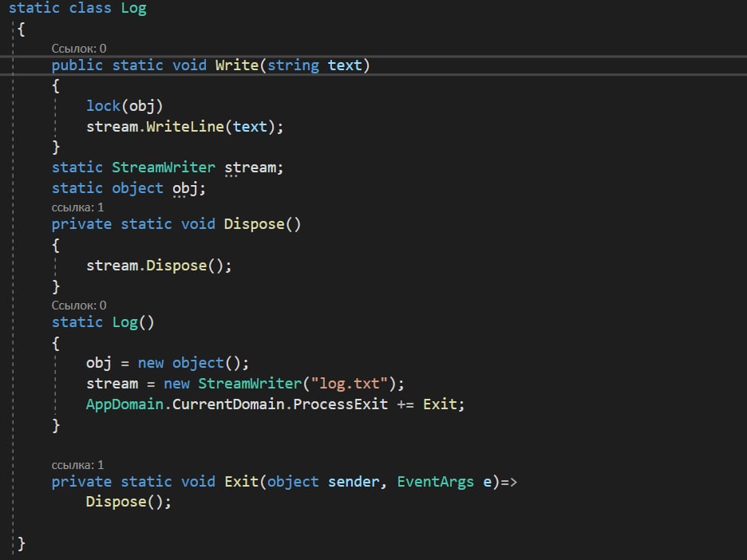The width and height of the screenshot is (747, 560).
Task: Click the Dispose name in 'private static void Dispose()'
Action: [x=254, y=224]
